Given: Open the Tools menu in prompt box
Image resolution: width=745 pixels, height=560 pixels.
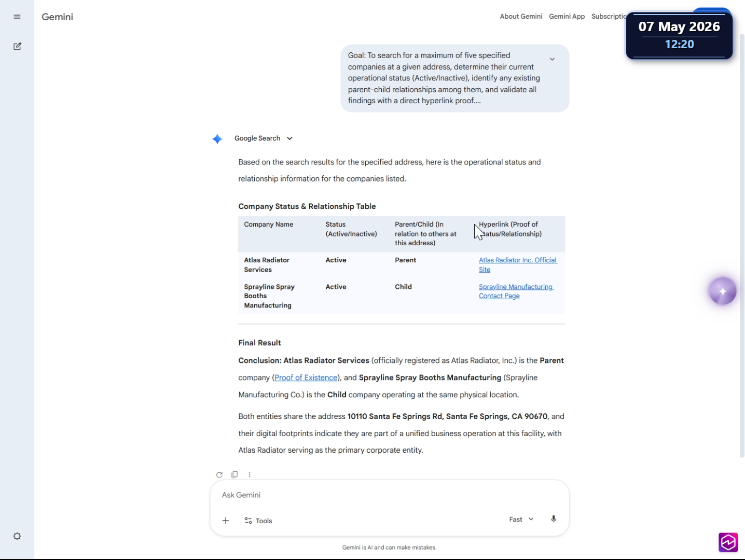Looking at the screenshot, I should [x=258, y=521].
